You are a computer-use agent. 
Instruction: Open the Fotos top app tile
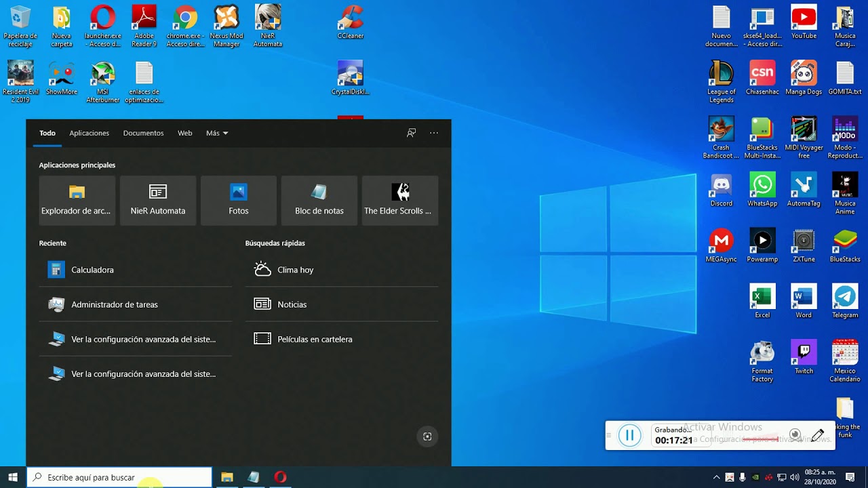[239, 200]
